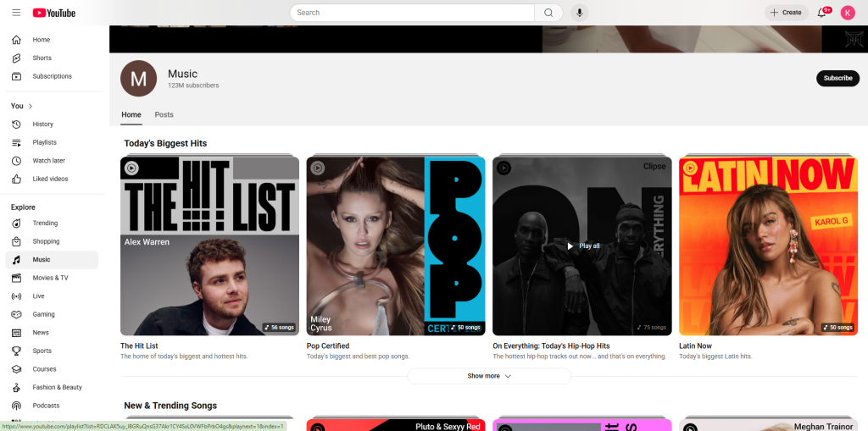868x431 pixels.
Task: Click the YouTube logo
Action: pyautogui.click(x=53, y=13)
